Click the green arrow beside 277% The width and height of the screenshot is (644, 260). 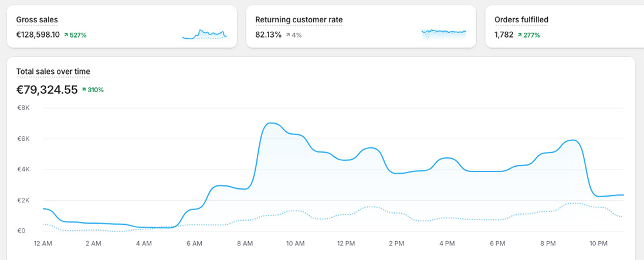[x=520, y=35]
